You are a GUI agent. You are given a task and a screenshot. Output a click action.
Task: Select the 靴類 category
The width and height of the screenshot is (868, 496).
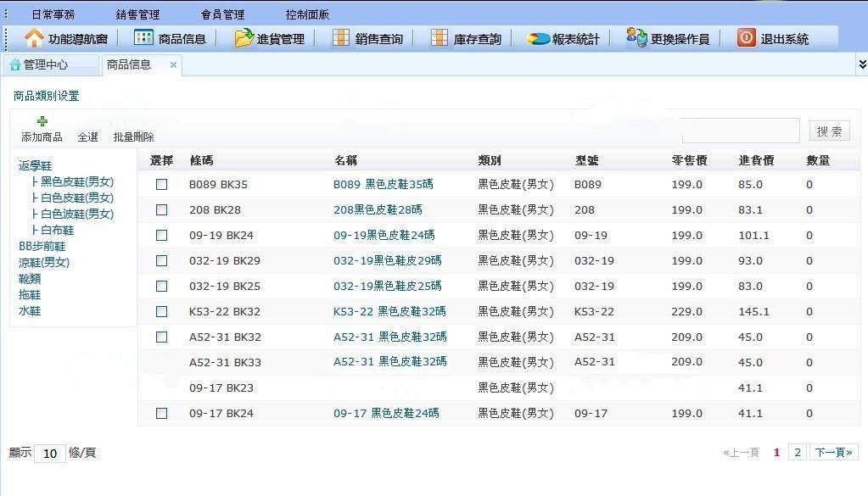(30, 278)
